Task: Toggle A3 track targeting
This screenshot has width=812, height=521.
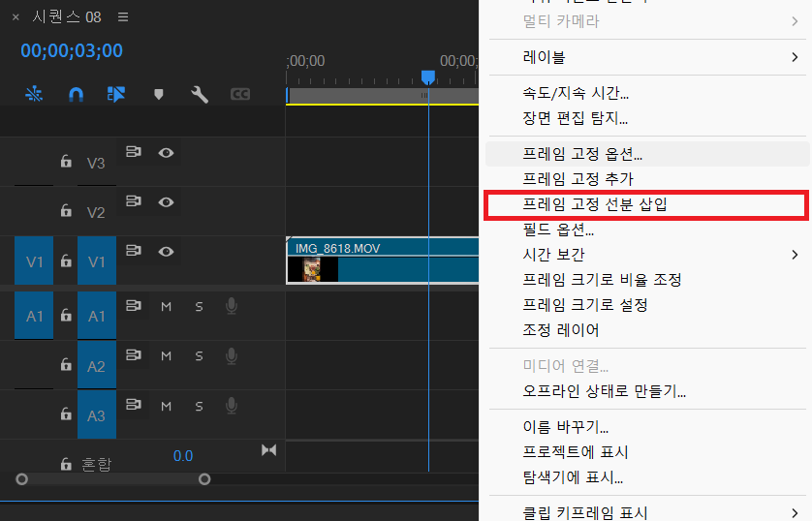Action: point(97,414)
